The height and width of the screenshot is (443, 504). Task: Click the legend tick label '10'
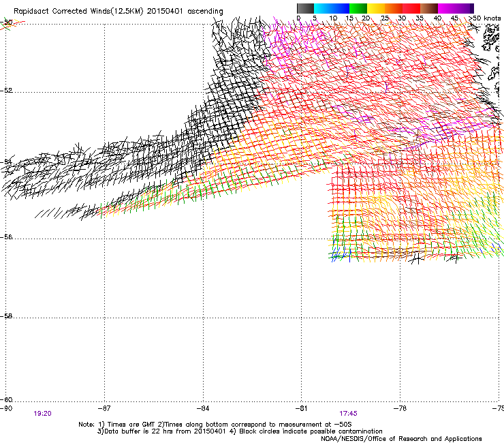[x=333, y=18]
